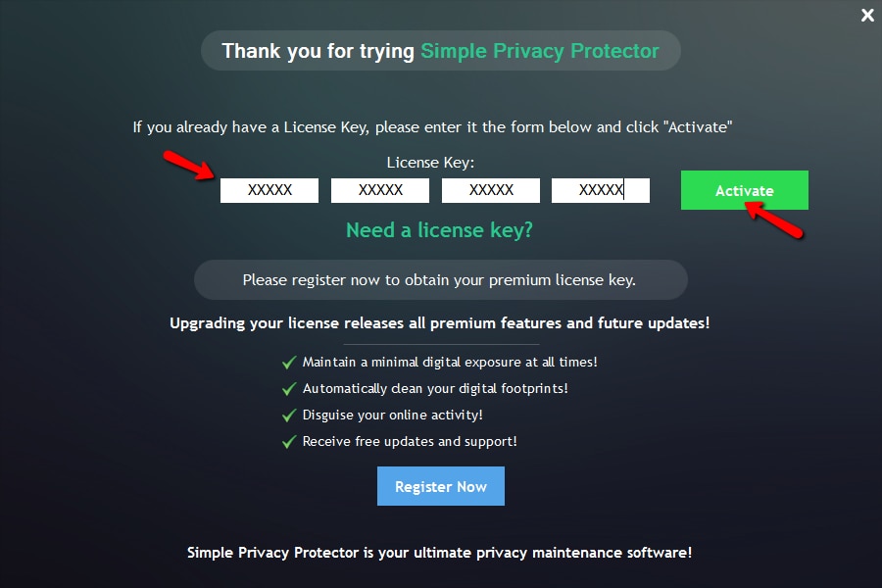Click the fourth license key field with the cursor
Viewport: 882px width, 588px height.
pos(601,190)
